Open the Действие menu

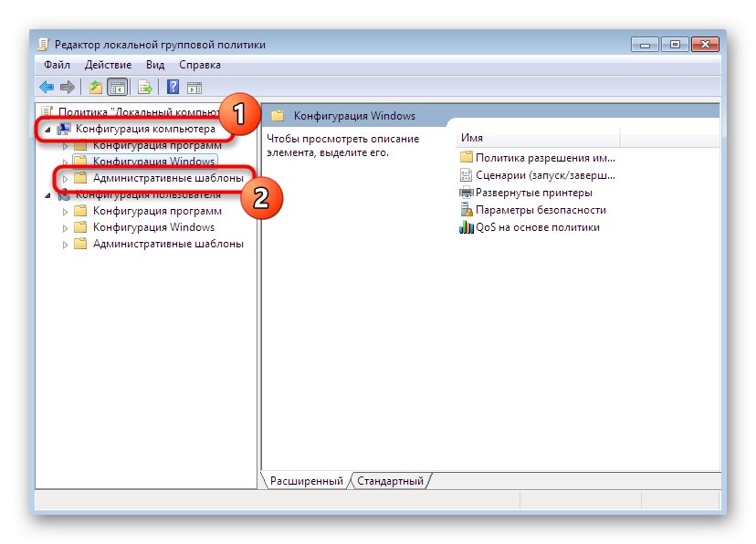108,64
